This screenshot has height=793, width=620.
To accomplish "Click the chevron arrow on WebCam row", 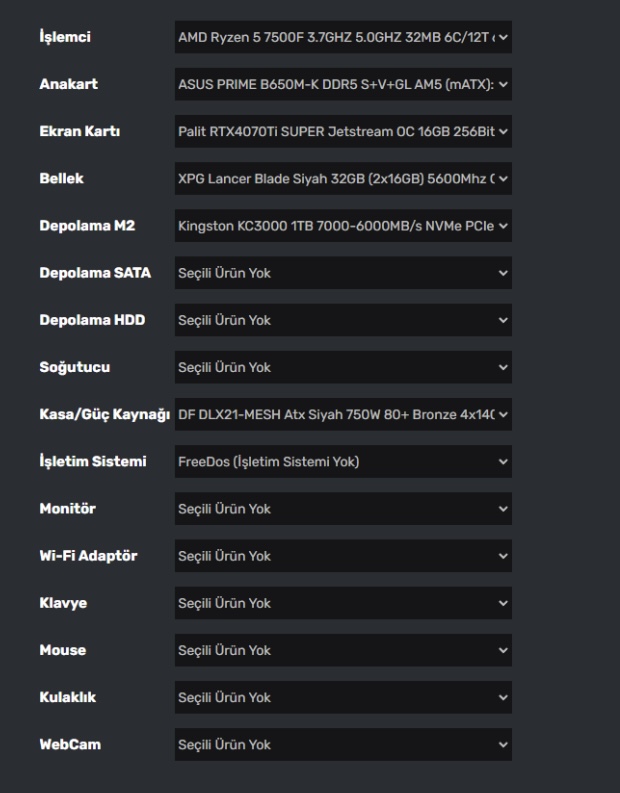I will pos(503,744).
